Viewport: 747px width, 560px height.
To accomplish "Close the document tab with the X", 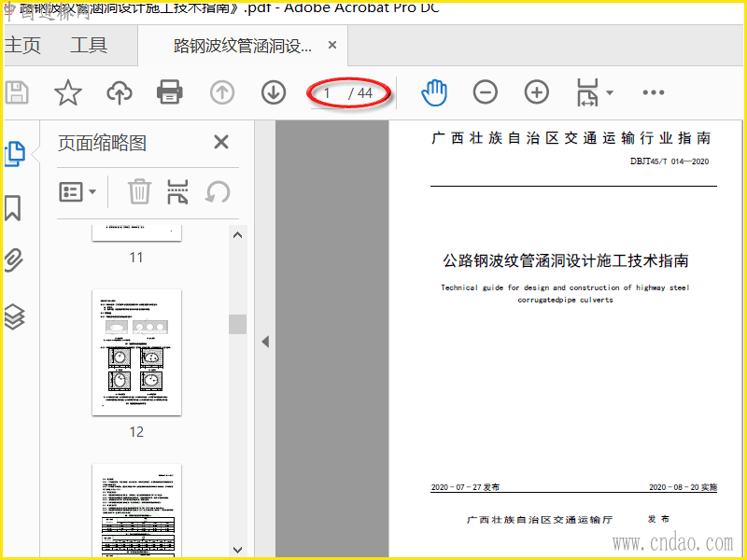I will [332, 45].
